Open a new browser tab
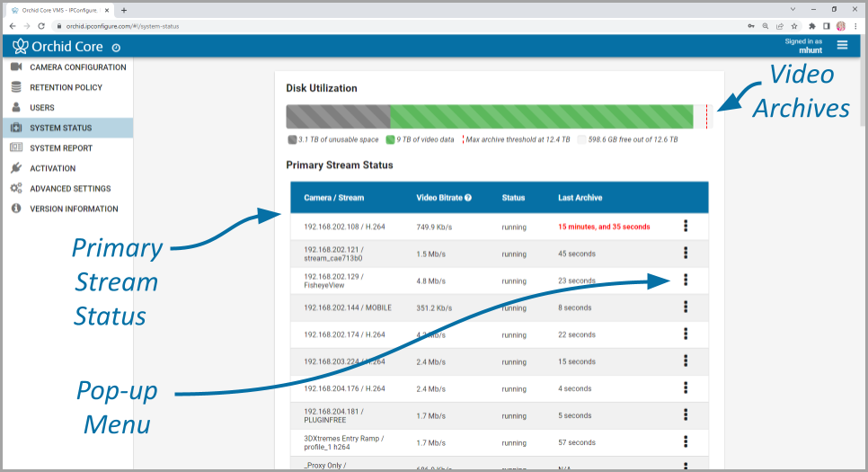The image size is (868, 472). pyautogui.click(x=124, y=10)
